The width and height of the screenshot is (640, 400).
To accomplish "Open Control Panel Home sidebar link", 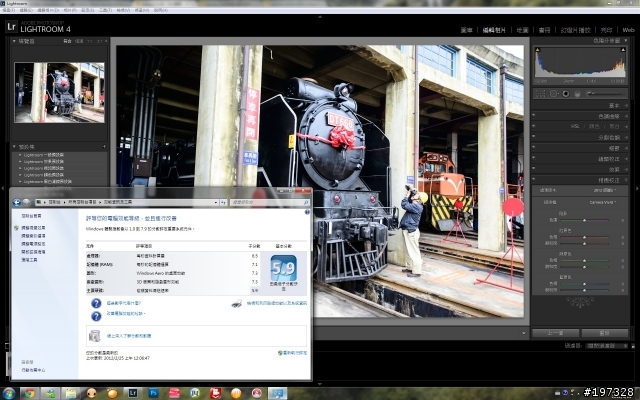I will tap(31, 216).
